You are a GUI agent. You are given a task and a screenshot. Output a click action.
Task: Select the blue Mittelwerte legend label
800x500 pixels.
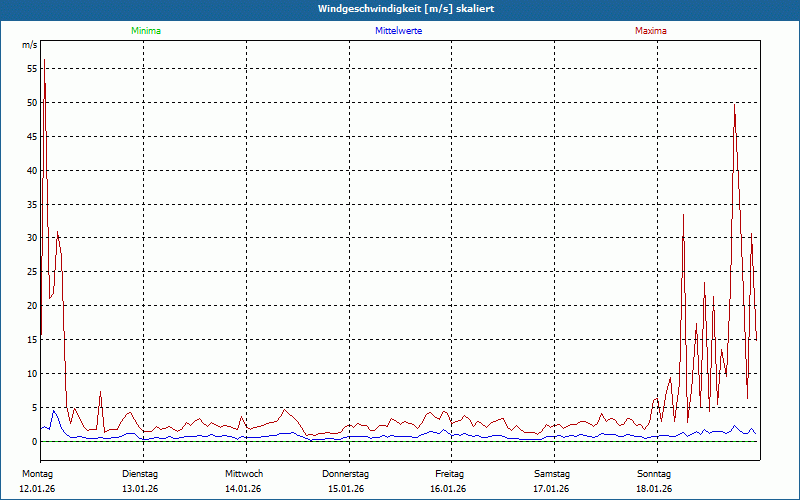(x=398, y=31)
